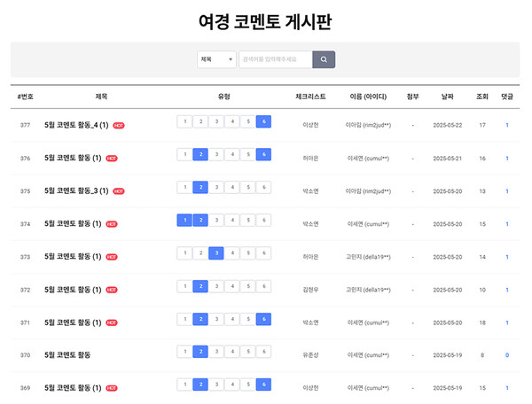Open post '5월 코멘토 활동_3 (1)'
Screen dimensions: 532x404
[x=76, y=190]
